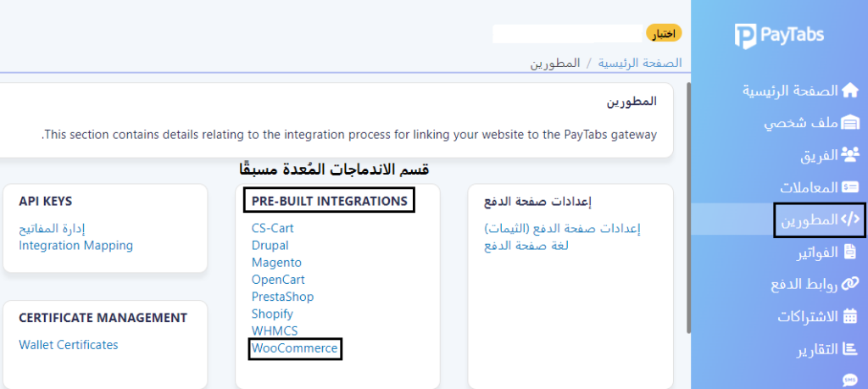Click the payment links chain icon
Viewport: 868px width, 389px height.
tap(850, 284)
